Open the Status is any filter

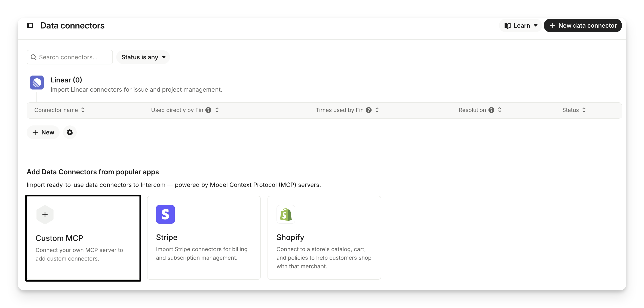coord(143,57)
